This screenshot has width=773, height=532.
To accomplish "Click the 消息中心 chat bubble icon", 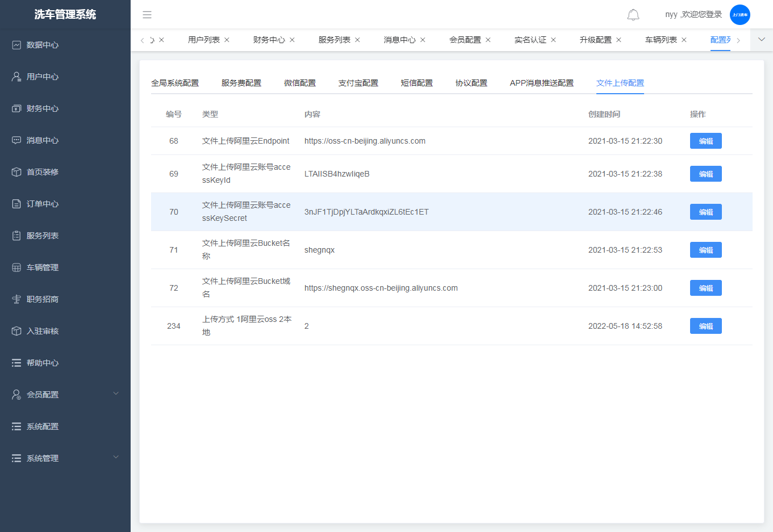I will tap(16, 140).
